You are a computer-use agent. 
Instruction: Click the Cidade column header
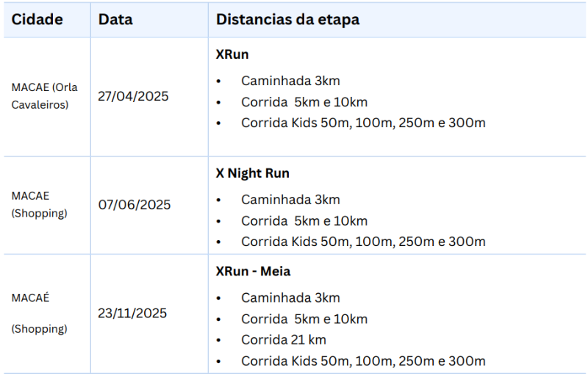pyautogui.click(x=37, y=20)
